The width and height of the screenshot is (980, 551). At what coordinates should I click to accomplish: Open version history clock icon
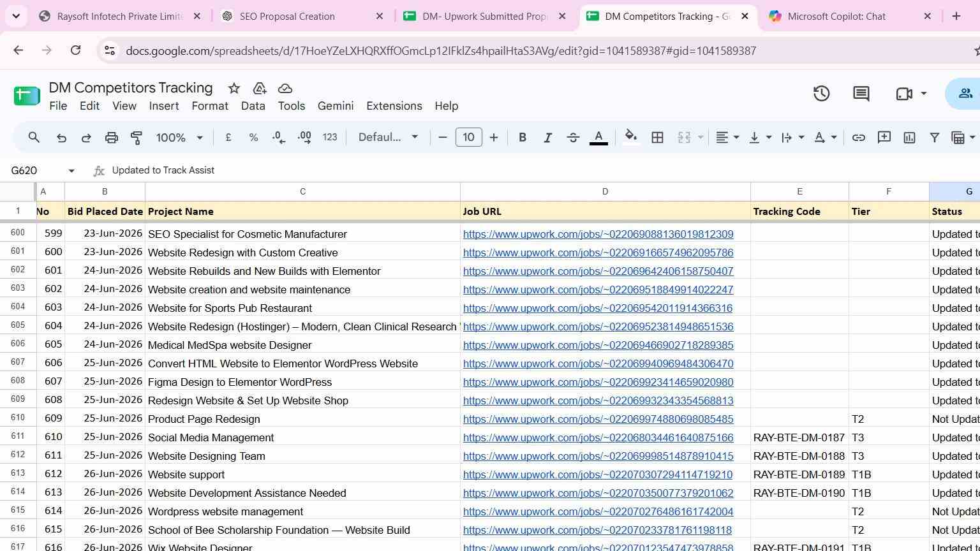point(821,94)
